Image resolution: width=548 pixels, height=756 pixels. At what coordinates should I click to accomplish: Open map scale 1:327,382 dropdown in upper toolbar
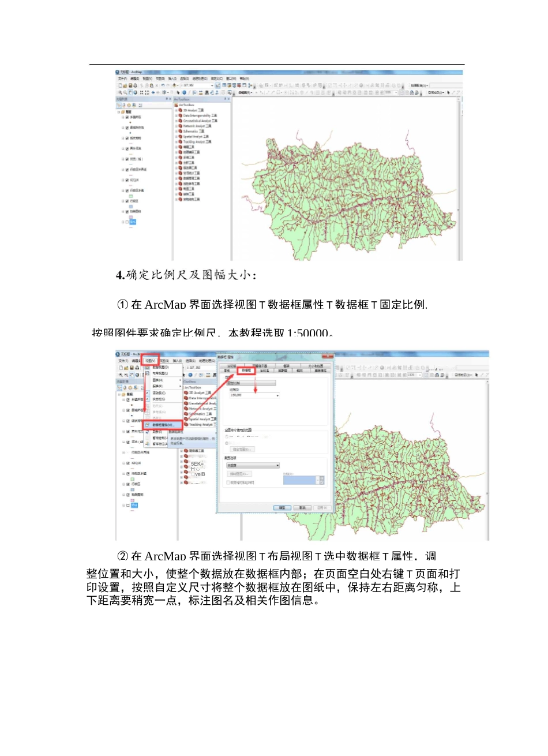click(x=212, y=85)
